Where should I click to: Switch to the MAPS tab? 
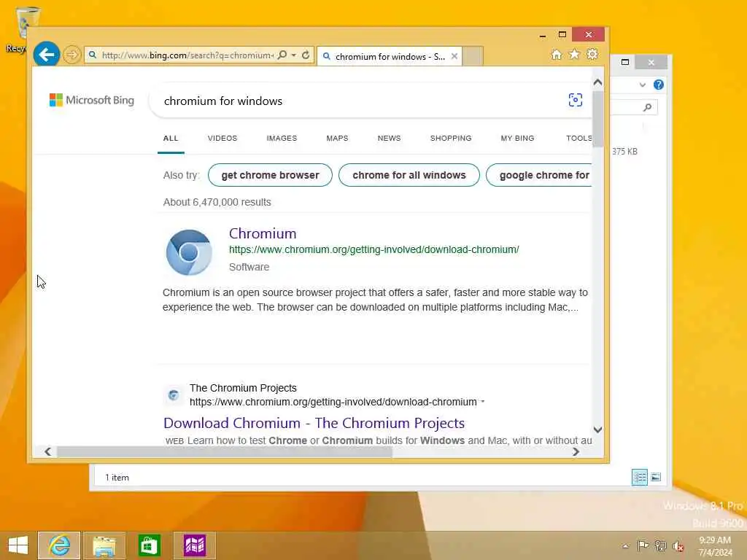pyautogui.click(x=337, y=138)
